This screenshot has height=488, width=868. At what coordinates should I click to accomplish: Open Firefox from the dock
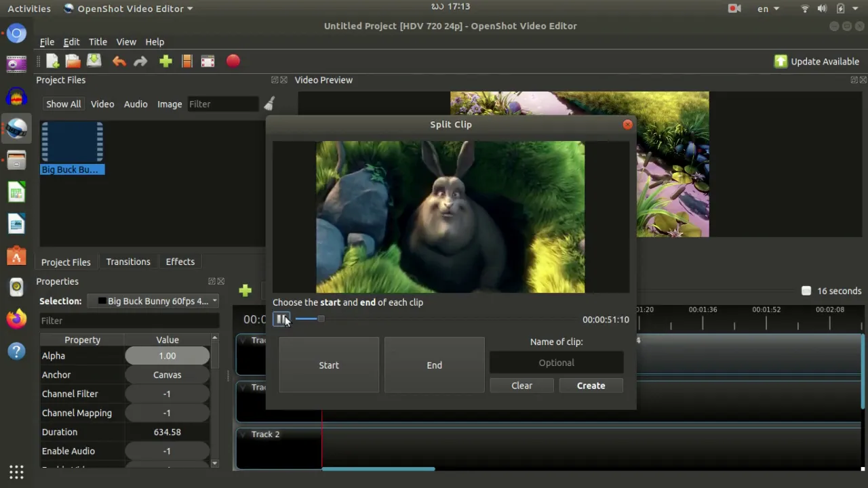[x=16, y=319]
